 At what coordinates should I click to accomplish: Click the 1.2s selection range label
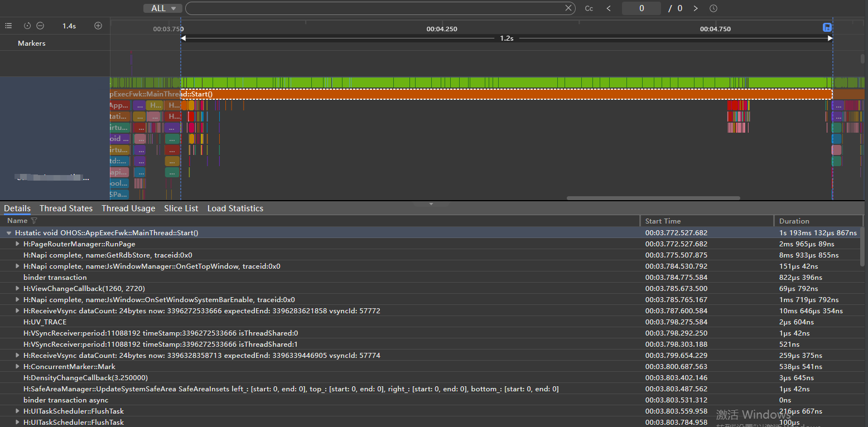click(507, 38)
